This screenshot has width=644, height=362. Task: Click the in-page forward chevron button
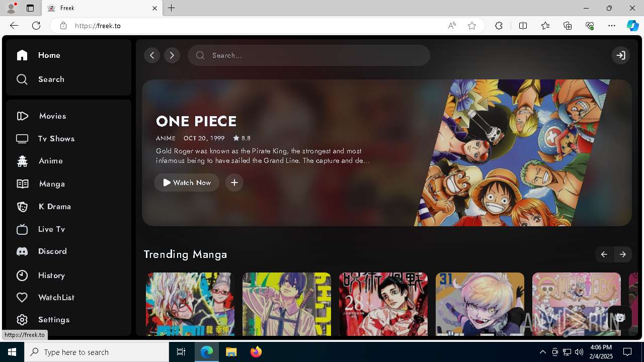pos(172,55)
